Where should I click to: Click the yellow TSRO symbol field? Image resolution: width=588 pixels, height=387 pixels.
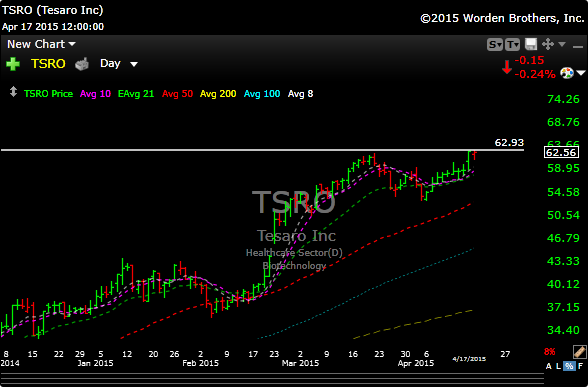(48, 64)
